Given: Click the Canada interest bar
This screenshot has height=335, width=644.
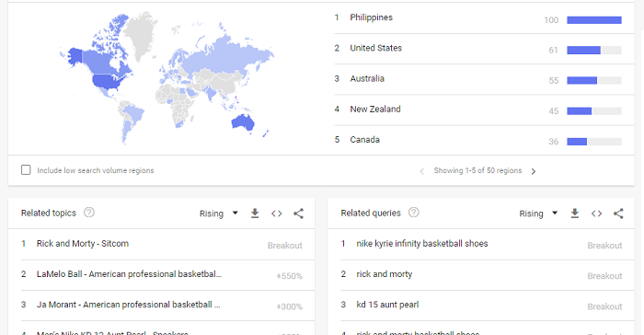Looking at the screenshot, I should point(594,142).
